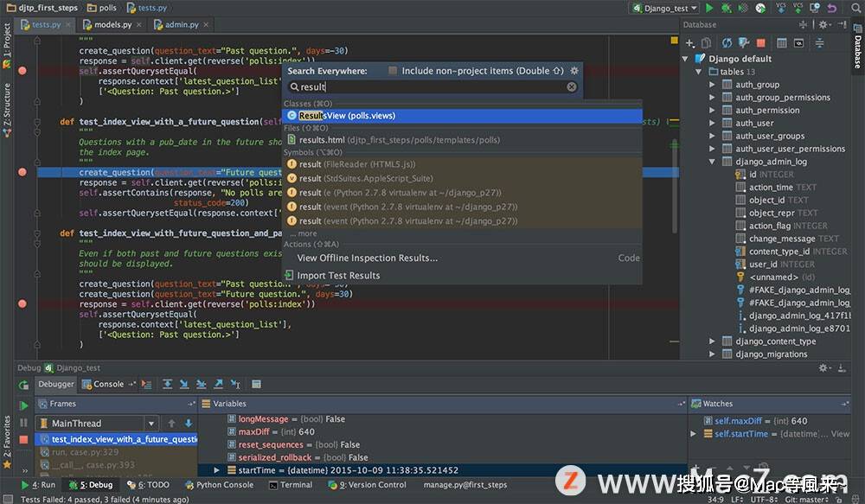Open the 6: TODO tool window
Viewport: 865px width, 504px height.
pyautogui.click(x=148, y=485)
